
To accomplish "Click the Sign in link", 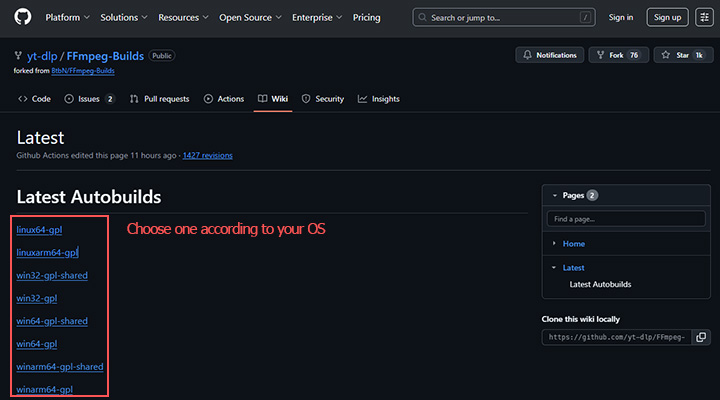I will pyautogui.click(x=620, y=17).
